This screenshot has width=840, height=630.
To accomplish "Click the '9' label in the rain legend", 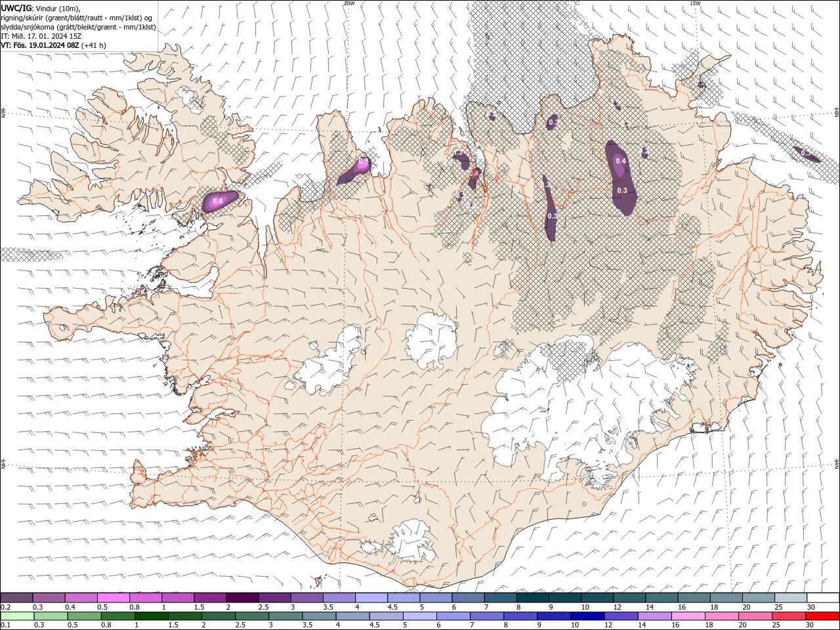I will coord(539,625).
